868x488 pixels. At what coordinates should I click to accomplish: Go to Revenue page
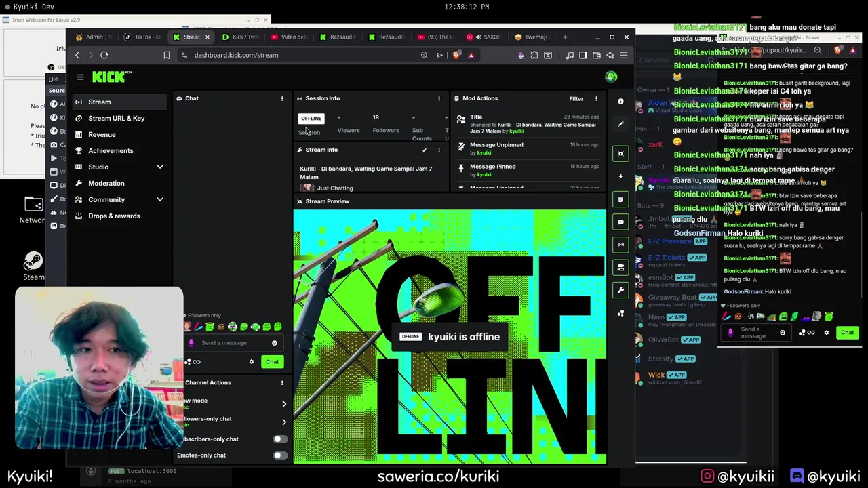(x=119, y=135)
